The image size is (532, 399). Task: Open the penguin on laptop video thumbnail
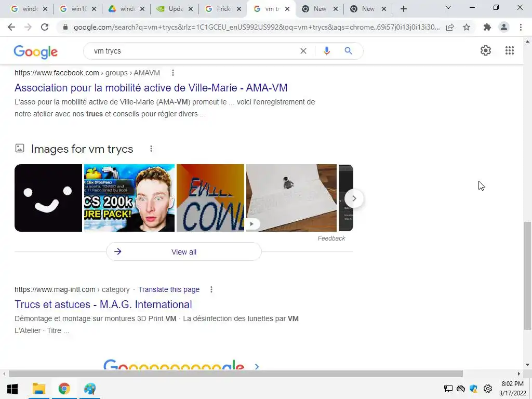click(x=291, y=198)
